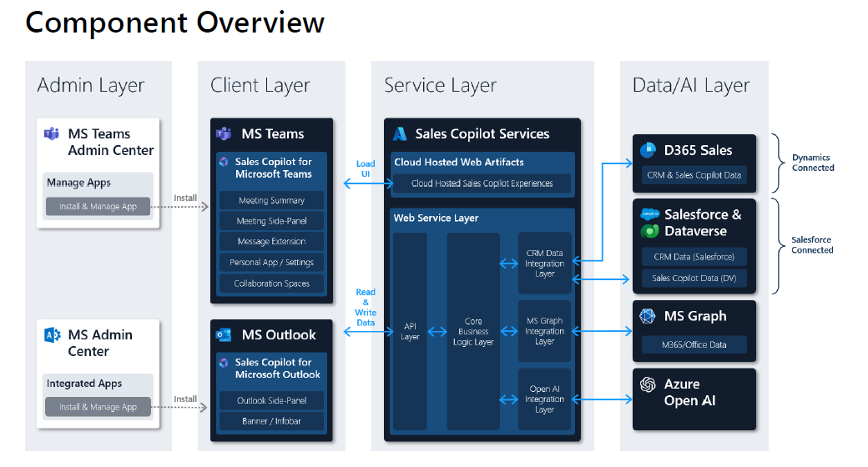Click the Azure Open AI title text
The height and width of the screenshot is (467, 868).
(x=689, y=392)
